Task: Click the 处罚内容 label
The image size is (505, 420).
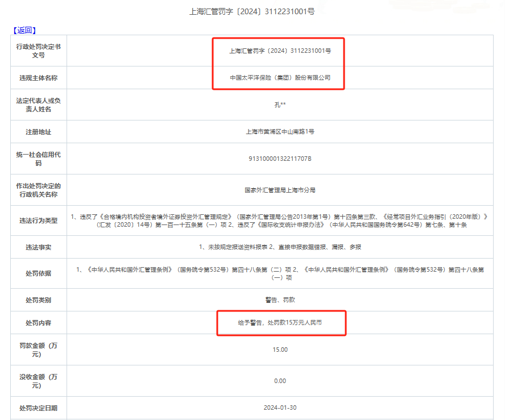Action: (x=38, y=323)
